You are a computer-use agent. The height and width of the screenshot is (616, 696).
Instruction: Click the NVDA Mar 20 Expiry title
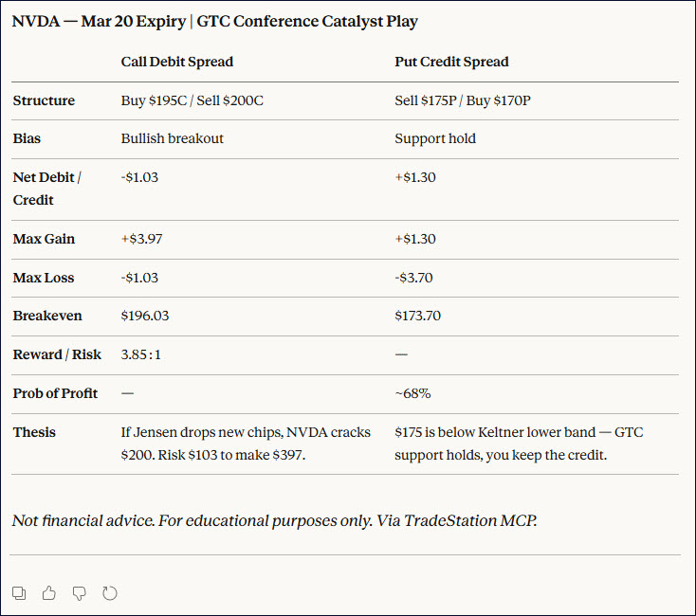tap(215, 21)
